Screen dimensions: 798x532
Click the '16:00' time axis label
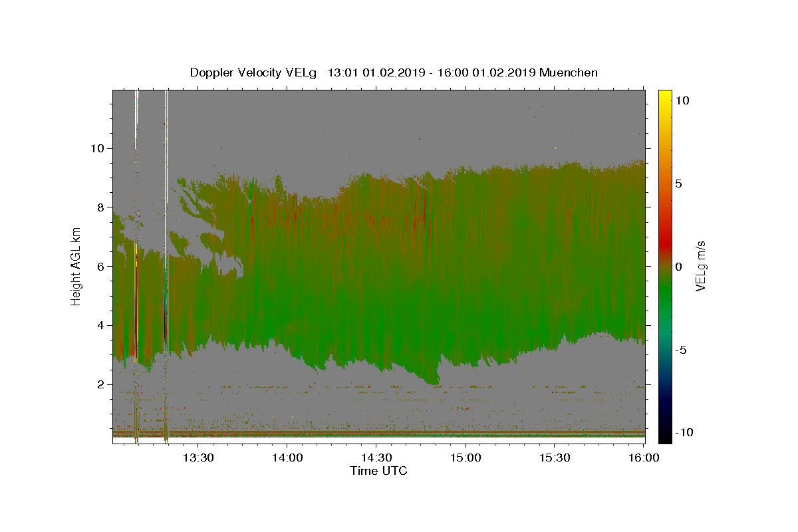click(643, 458)
